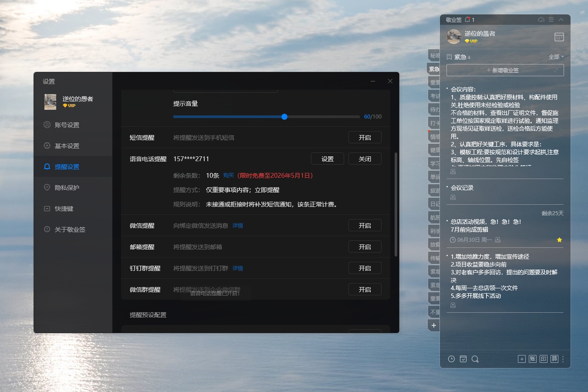Open the 算 calculator icon
Screen dimensions: 588x392
tap(554, 359)
